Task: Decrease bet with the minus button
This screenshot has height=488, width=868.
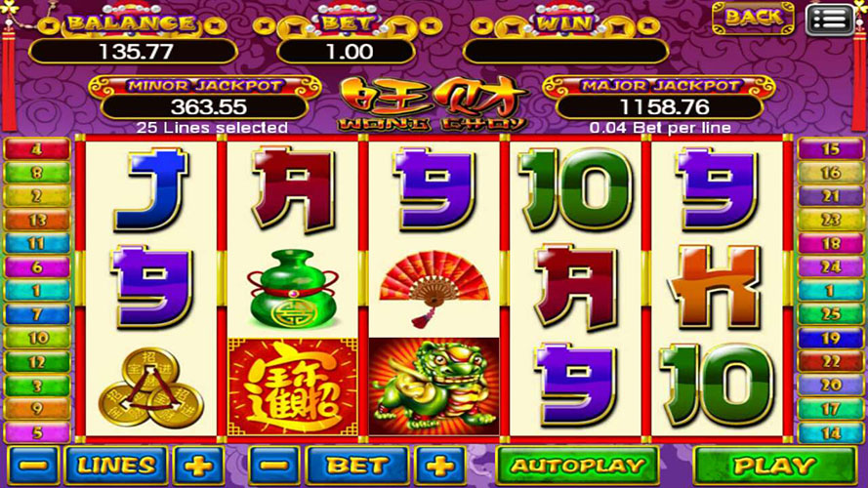Action: coord(274,466)
